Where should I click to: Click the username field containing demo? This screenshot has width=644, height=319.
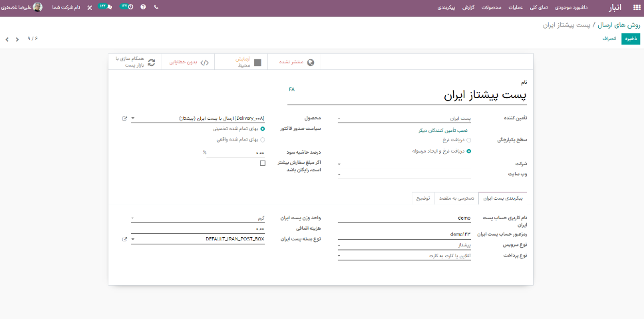tap(404, 218)
